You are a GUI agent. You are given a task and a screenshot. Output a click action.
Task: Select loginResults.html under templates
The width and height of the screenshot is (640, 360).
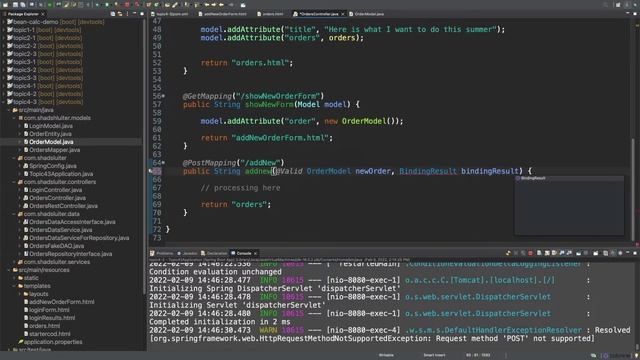click(52, 318)
